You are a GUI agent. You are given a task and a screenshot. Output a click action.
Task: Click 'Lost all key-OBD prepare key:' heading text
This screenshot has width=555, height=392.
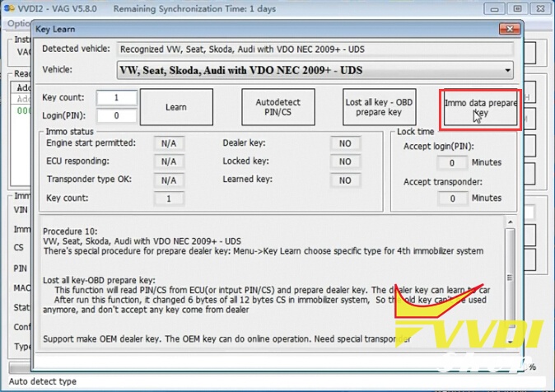(99, 280)
